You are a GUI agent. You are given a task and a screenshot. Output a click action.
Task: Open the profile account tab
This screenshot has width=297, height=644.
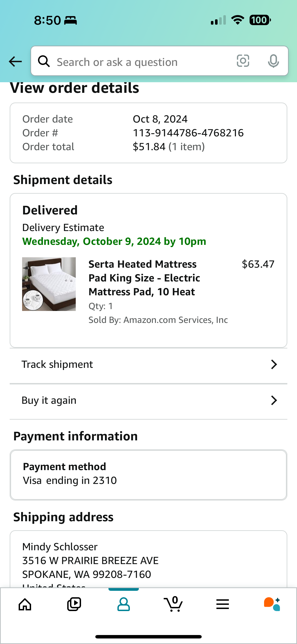123,605
